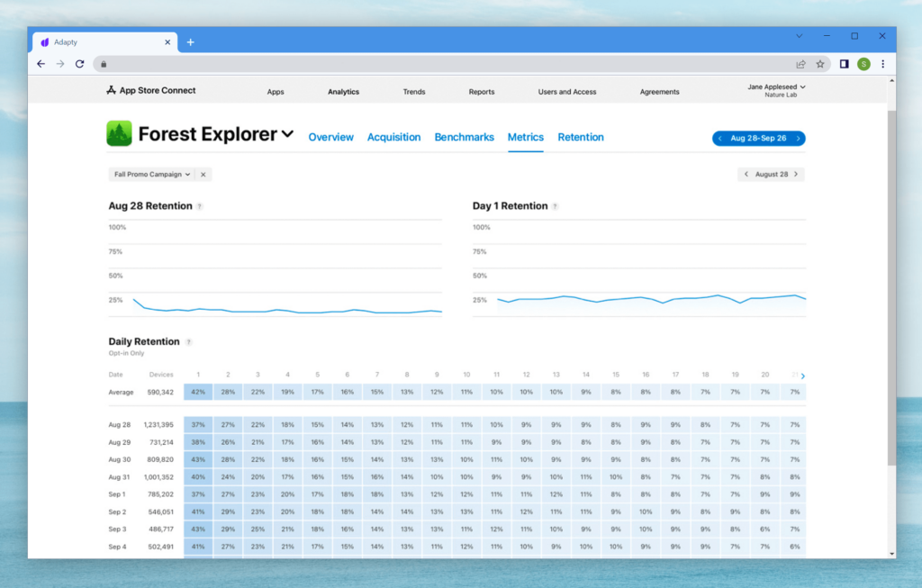Click the Average row label
Viewport: 922px width, 588px height.
[122, 393]
